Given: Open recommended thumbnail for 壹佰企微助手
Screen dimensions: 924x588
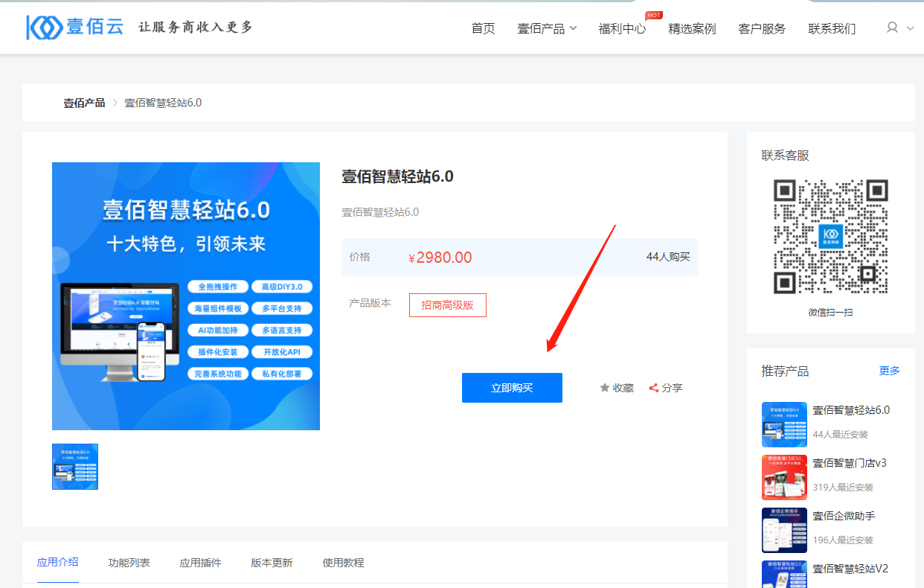Looking at the screenshot, I should pyautogui.click(x=784, y=530).
